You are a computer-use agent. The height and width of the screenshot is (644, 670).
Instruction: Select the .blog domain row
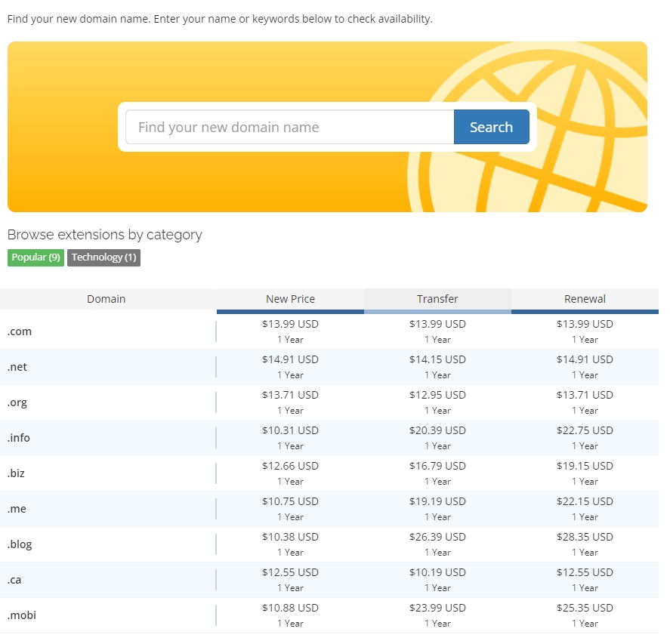20,544
